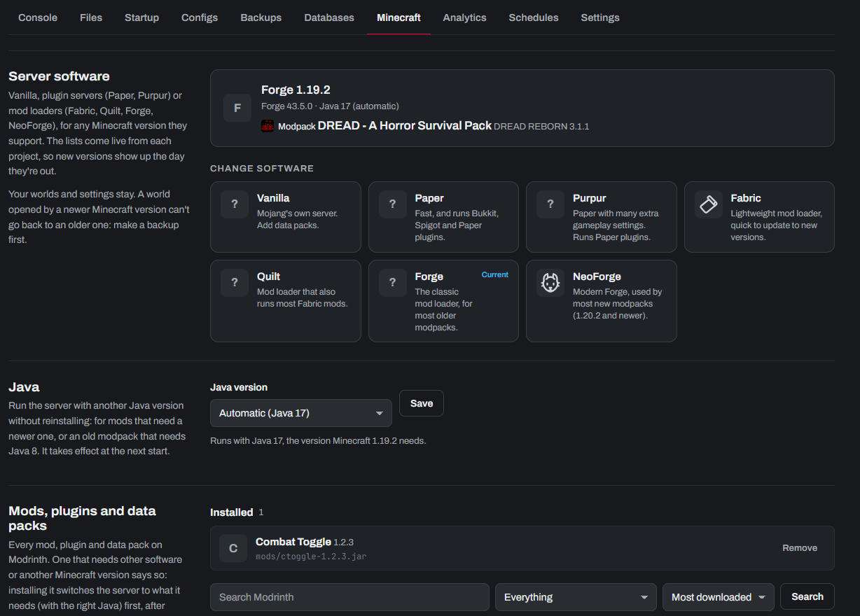Open the Backups tab
Viewport: 860px width, 616px height.
(261, 17)
